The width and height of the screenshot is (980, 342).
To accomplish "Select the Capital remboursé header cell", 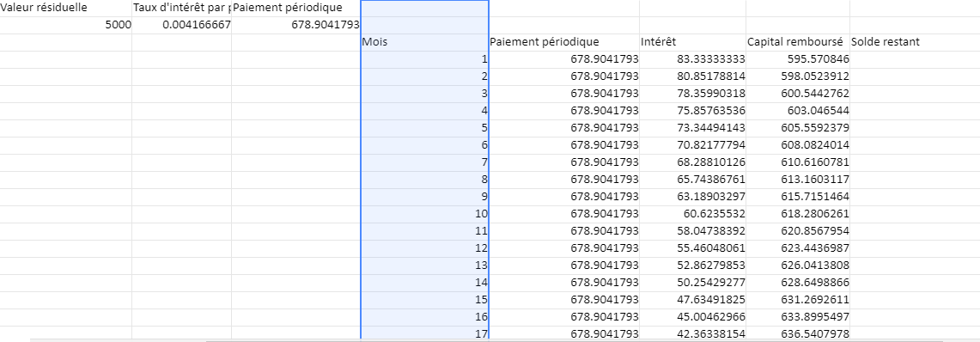I will [798, 42].
